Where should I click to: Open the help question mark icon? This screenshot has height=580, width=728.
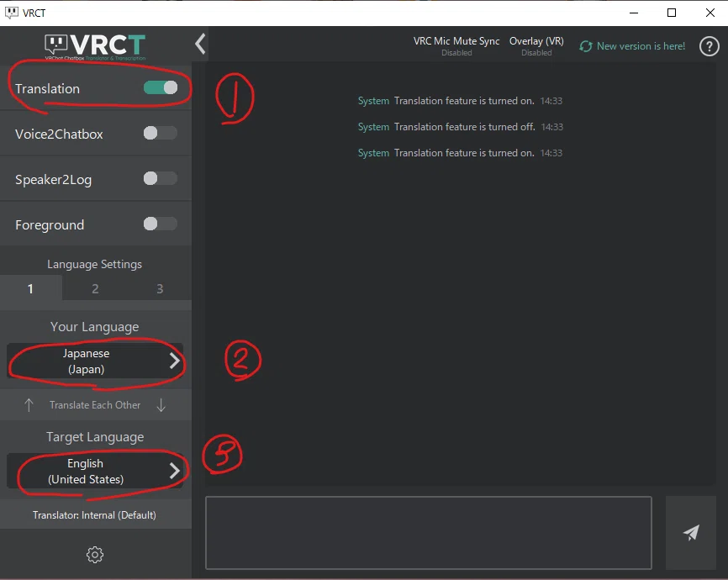[x=709, y=46]
